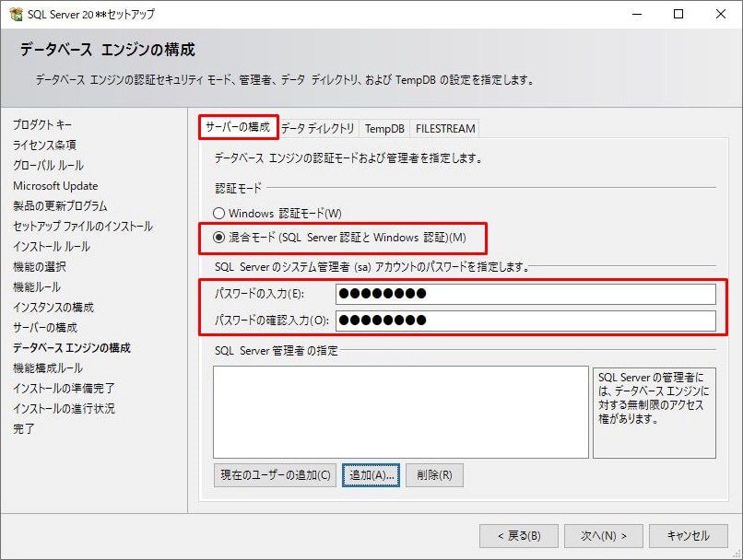Maximize the setup window
The height and width of the screenshot is (560, 743).
pos(678,14)
